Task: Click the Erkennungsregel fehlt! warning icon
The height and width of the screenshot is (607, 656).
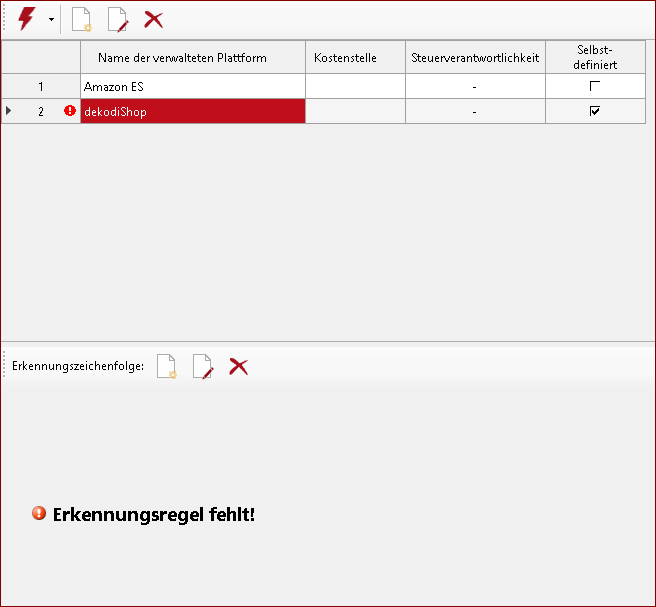Action: point(39,513)
